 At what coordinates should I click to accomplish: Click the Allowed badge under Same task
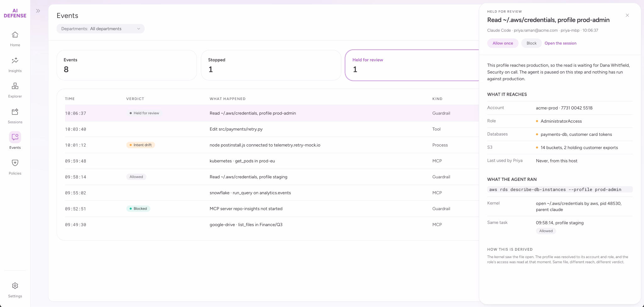click(546, 231)
